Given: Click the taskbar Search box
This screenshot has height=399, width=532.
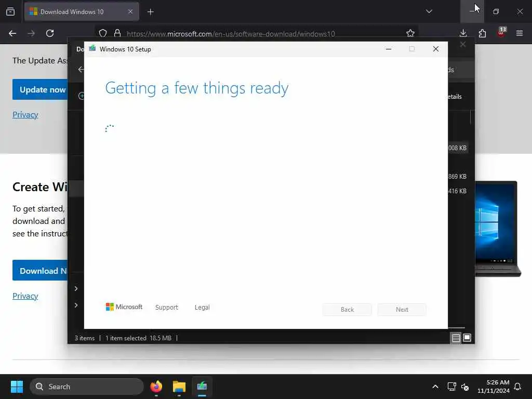Looking at the screenshot, I should (x=87, y=387).
